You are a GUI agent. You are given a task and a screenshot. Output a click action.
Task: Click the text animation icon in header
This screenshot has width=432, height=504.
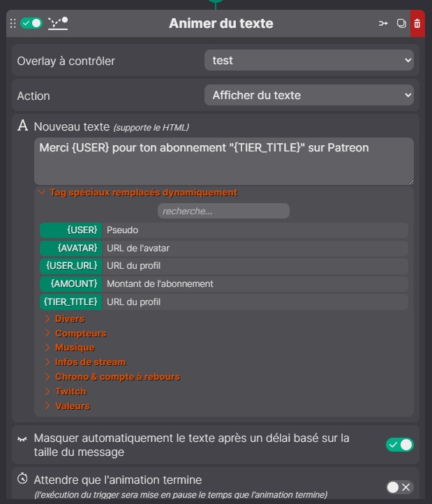coord(58,24)
